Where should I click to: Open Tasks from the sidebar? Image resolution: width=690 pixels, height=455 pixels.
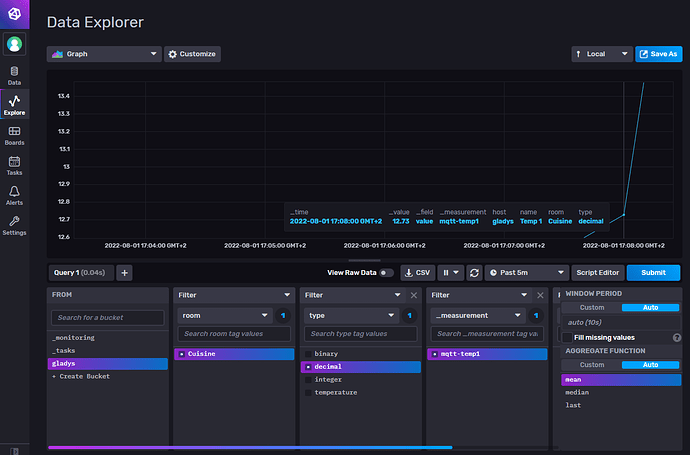click(x=14, y=165)
